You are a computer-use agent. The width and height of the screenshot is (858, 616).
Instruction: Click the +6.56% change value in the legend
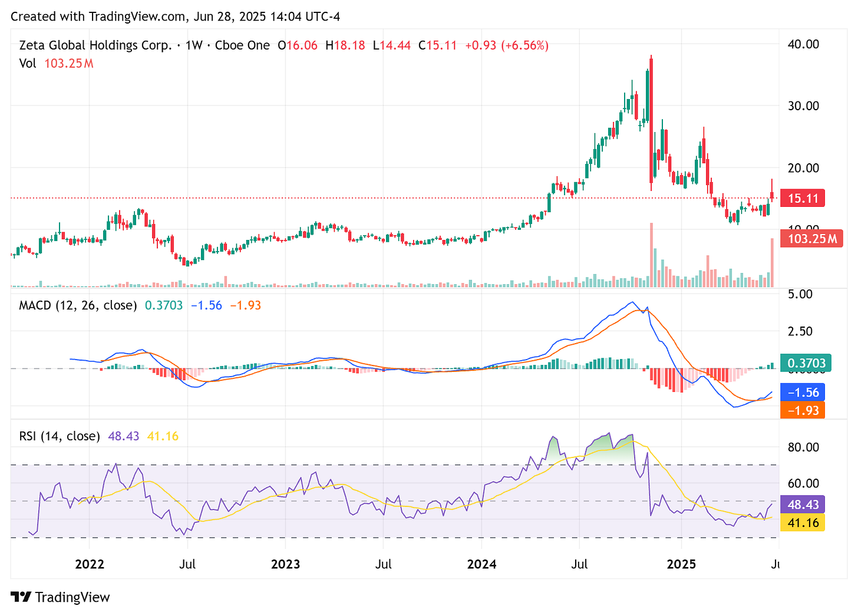tap(524, 45)
